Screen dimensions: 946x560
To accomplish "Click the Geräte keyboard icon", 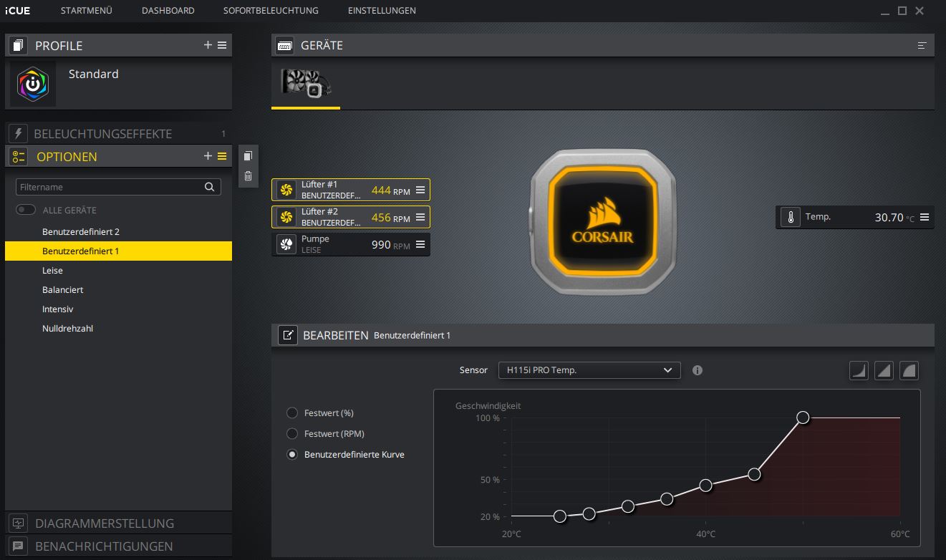I will 284,45.
